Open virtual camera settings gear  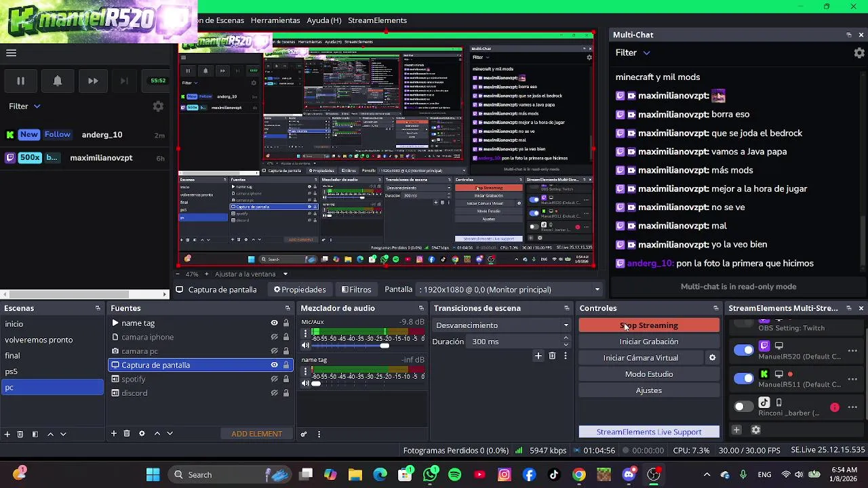coord(712,358)
